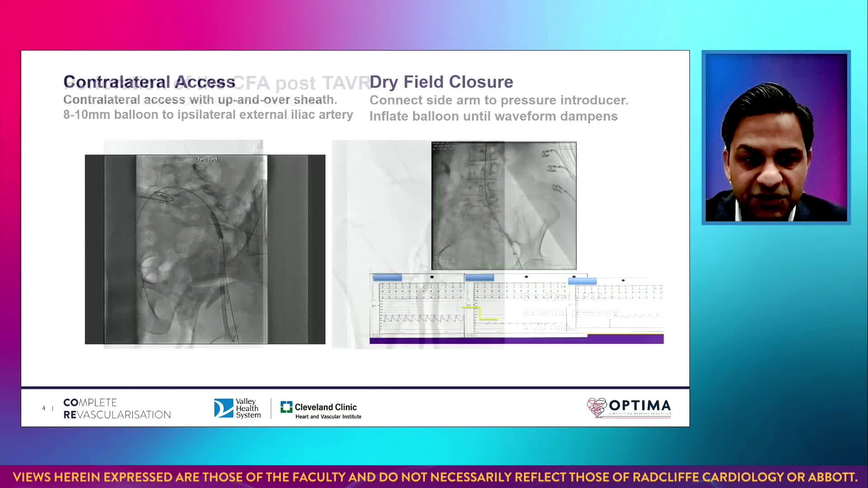Viewport: 868px width, 488px height.
Task: Click the black dot on second waveform panel
Action: point(526,277)
